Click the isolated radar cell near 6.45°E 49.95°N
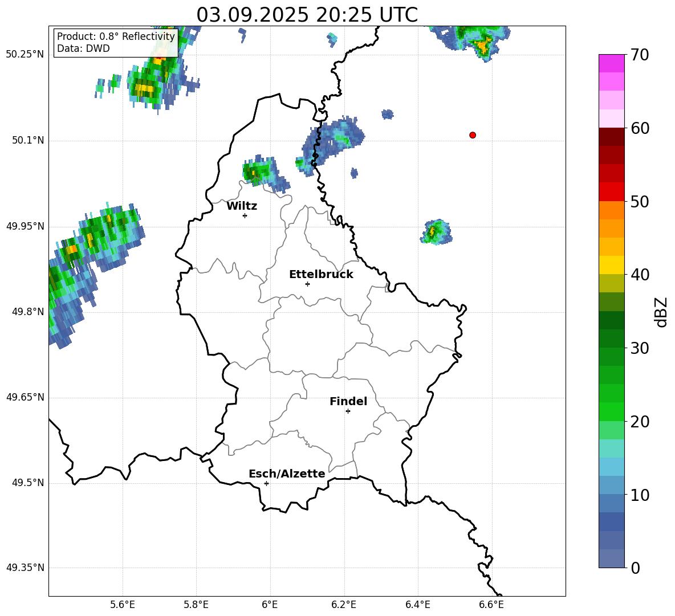The height and width of the screenshot is (616, 675). [436, 232]
